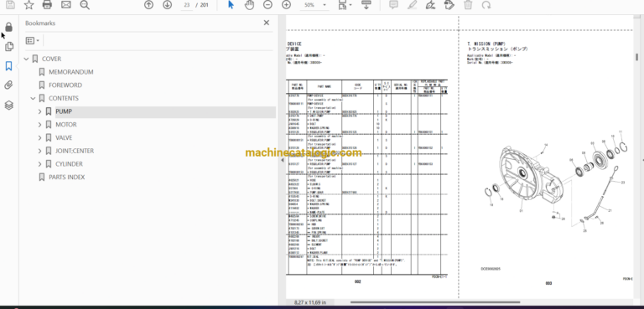This screenshot has height=309, width=644.
Task: Click the DCE9002825 drawing code
Action: [491, 269]
